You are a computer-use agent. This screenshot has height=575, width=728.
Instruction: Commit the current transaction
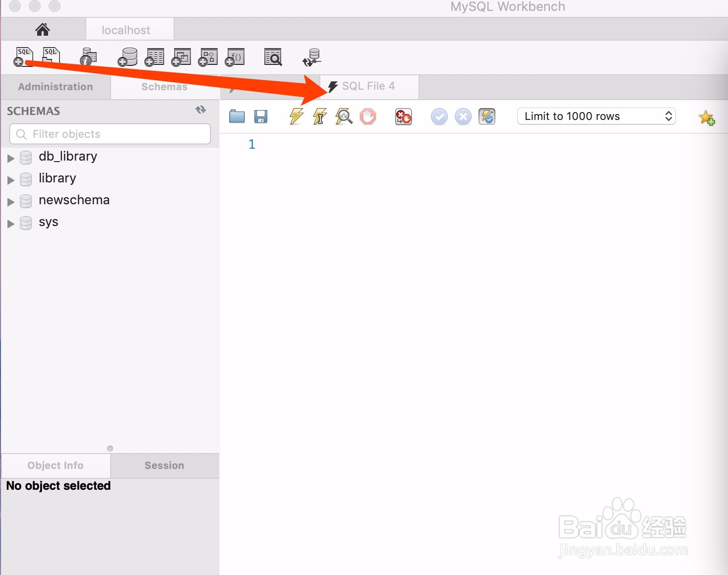click(439, 117)
